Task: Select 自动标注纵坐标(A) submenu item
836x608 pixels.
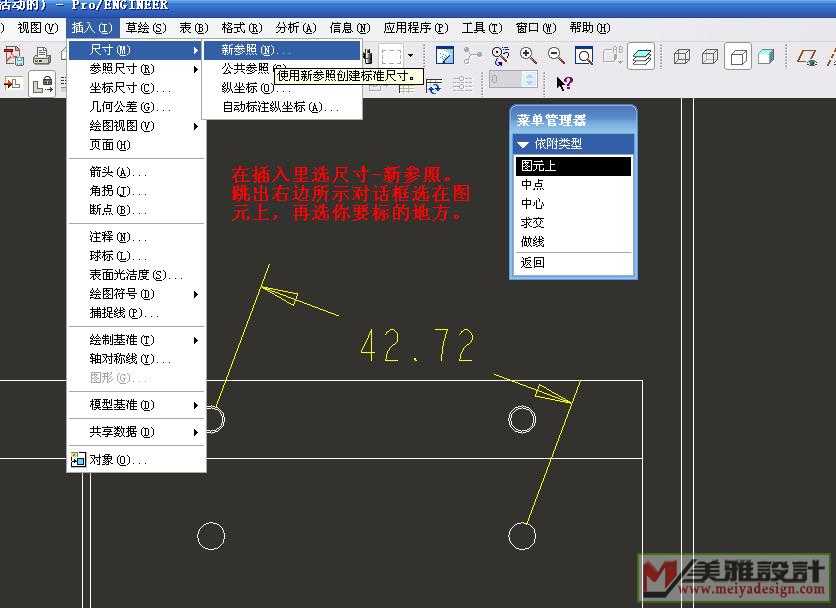Action: click(282, 107)
